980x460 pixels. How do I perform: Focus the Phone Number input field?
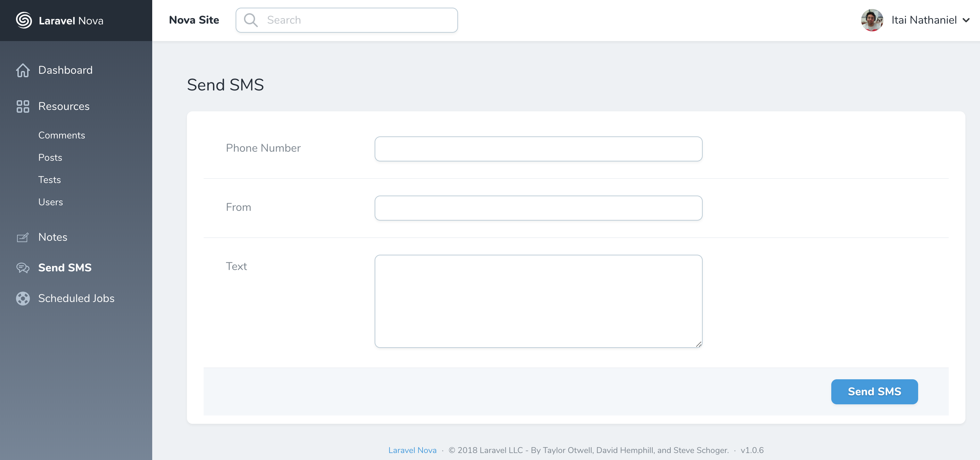point(538,149)
